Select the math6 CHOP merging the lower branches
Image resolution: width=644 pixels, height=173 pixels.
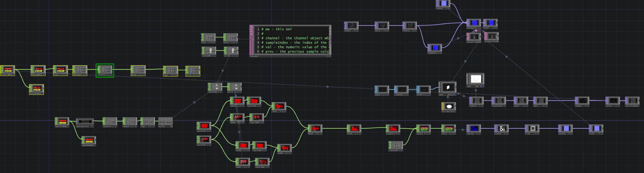(x=284, y=149)
